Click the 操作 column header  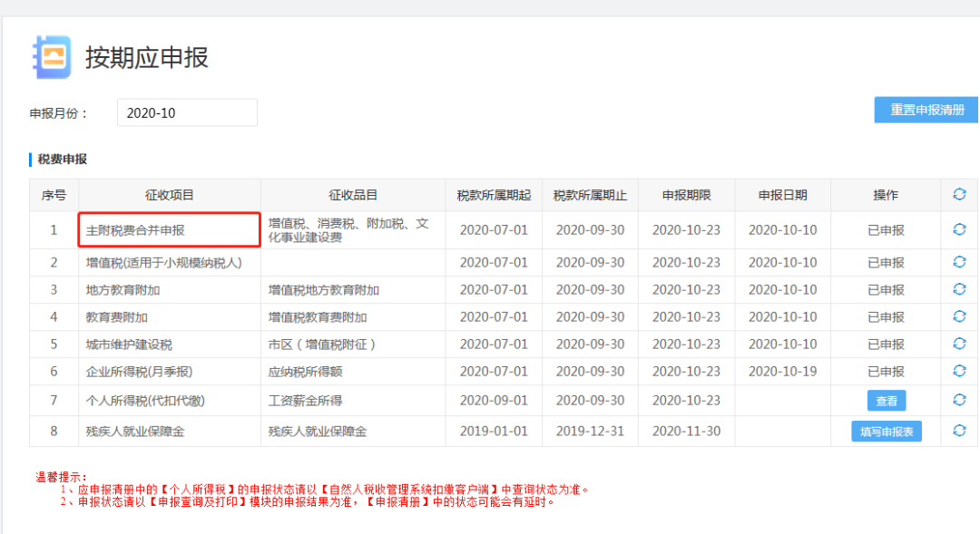(x=886, y=196)
